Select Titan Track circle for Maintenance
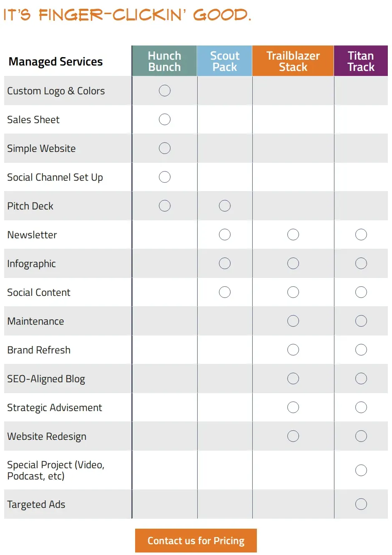Screen dimensions: 392x555 point(361,321)
